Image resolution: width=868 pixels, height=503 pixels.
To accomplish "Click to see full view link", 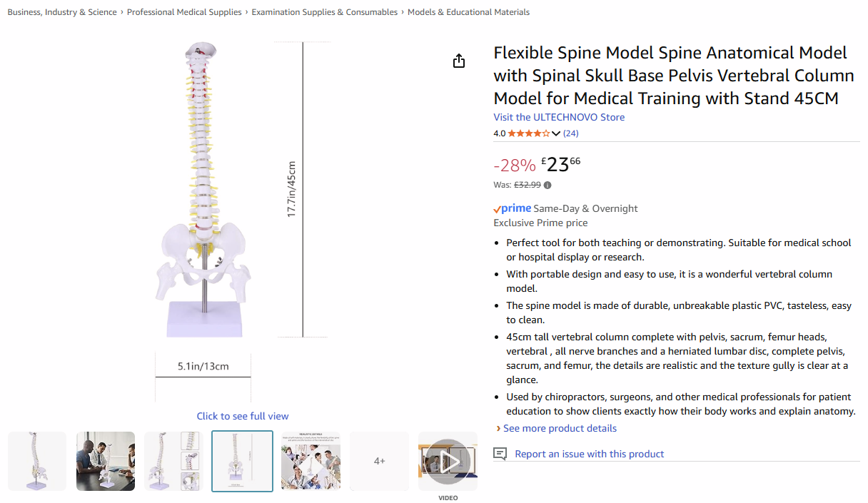I will (243, 416).
